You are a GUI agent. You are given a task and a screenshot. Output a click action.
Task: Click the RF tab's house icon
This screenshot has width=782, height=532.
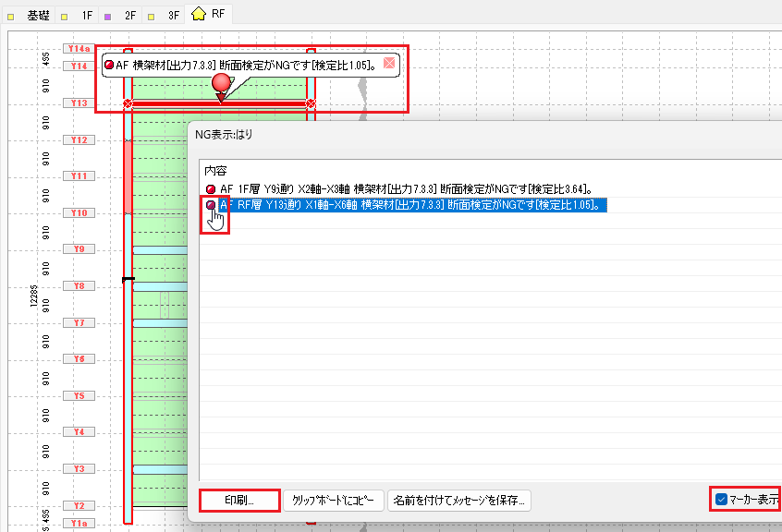click(x=198, y=15)
